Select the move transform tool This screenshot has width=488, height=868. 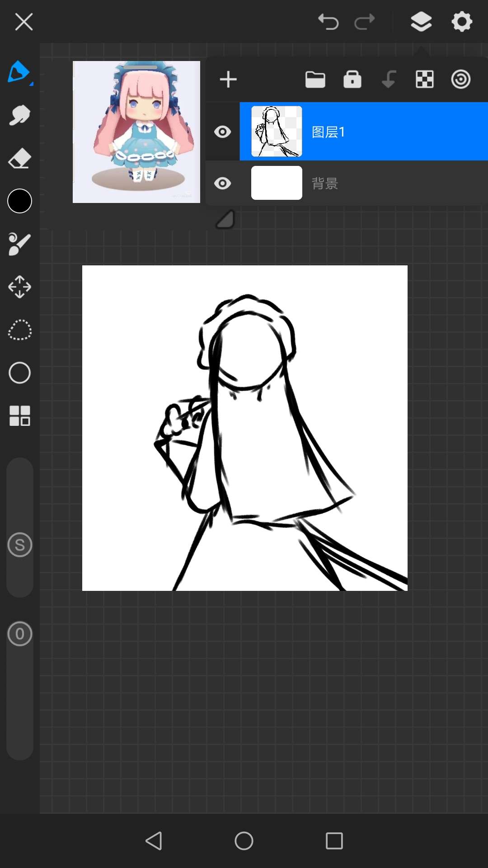pos(19,287)
